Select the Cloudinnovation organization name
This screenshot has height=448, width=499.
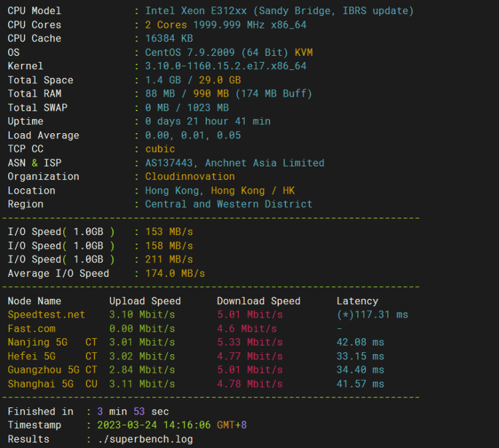[x=190, y=176]
